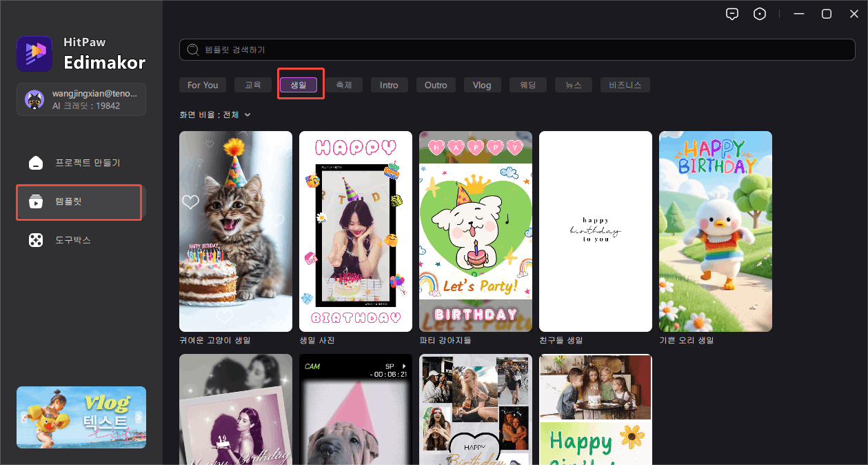Screen dimensions: 868x465
Task: Select the 템플릿 sidebar icon
Action: pos(35,202)
